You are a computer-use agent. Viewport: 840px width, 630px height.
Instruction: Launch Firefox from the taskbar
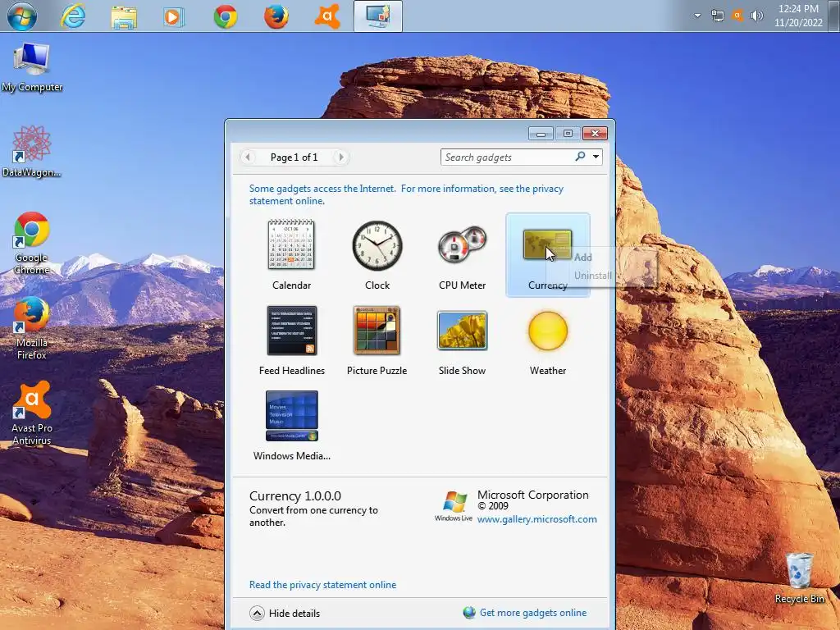(x=276, y=16)
